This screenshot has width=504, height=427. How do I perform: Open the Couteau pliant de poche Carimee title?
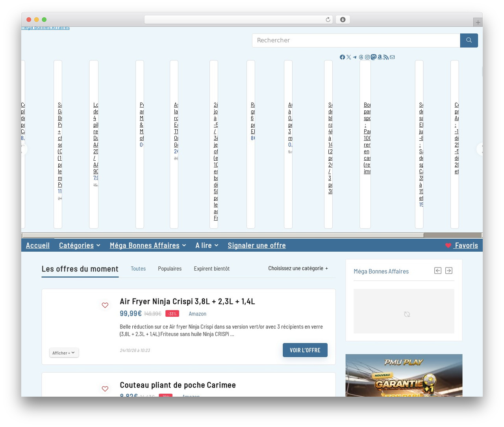pyautogui.click(x=178, y=385)
